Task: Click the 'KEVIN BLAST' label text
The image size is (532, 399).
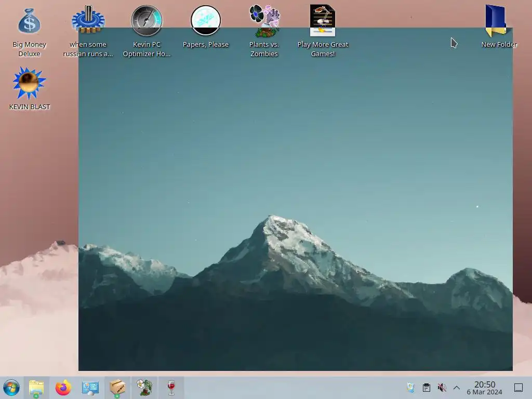Action: 30,107
